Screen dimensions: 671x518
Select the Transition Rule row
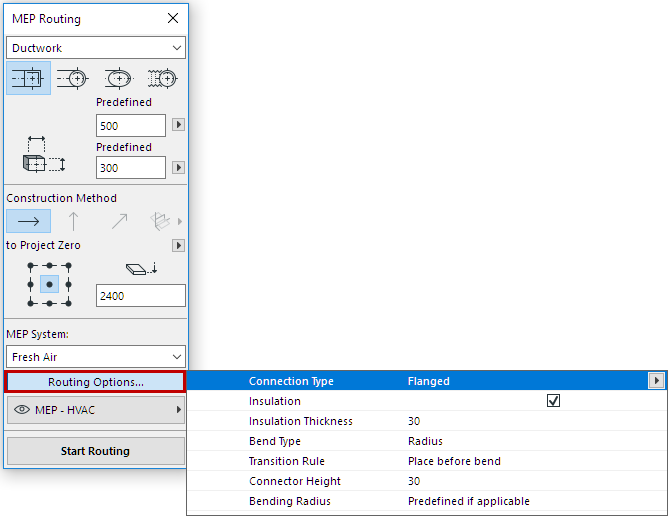pyautogui.click(x=427, y=461)
